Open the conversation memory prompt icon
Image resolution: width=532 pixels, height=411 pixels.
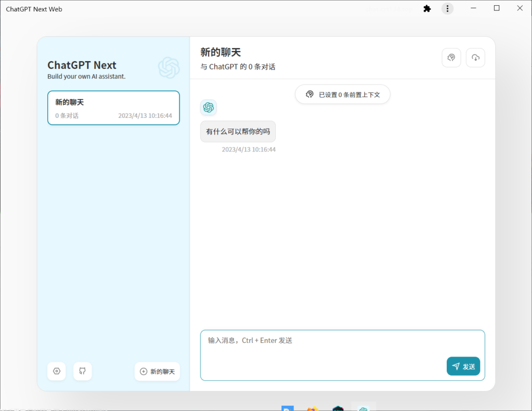[x=451, y=58]
